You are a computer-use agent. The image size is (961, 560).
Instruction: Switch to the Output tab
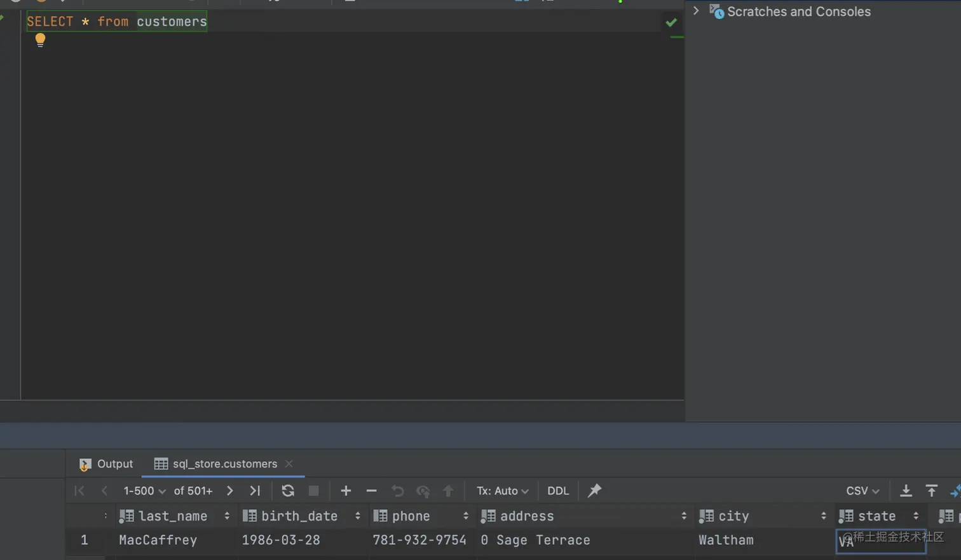pos(106,464)
